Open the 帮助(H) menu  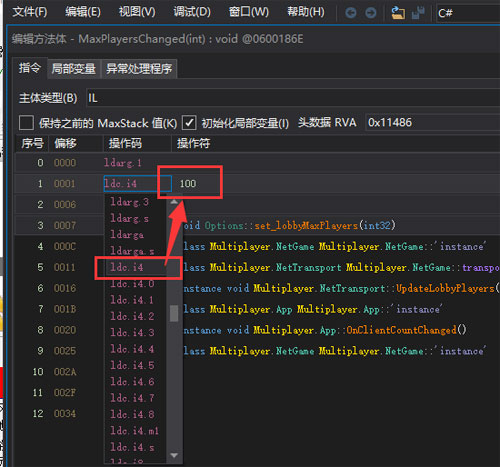[x=306, y=12]
